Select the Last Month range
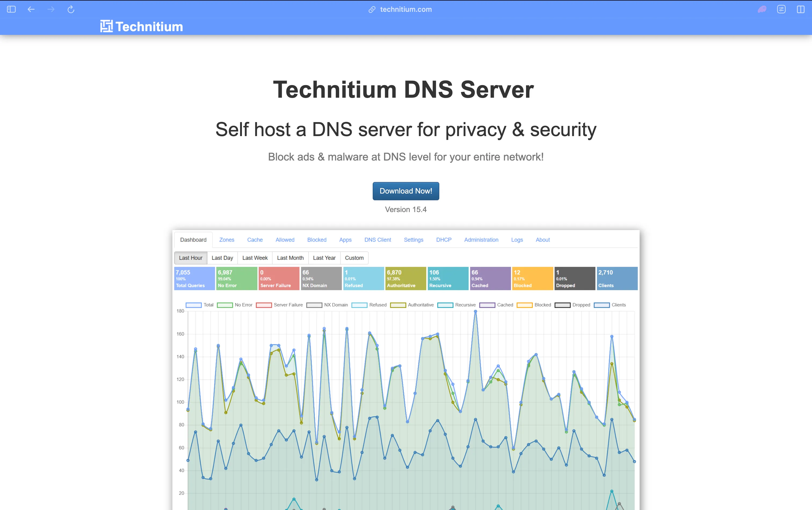 point(290,258)
